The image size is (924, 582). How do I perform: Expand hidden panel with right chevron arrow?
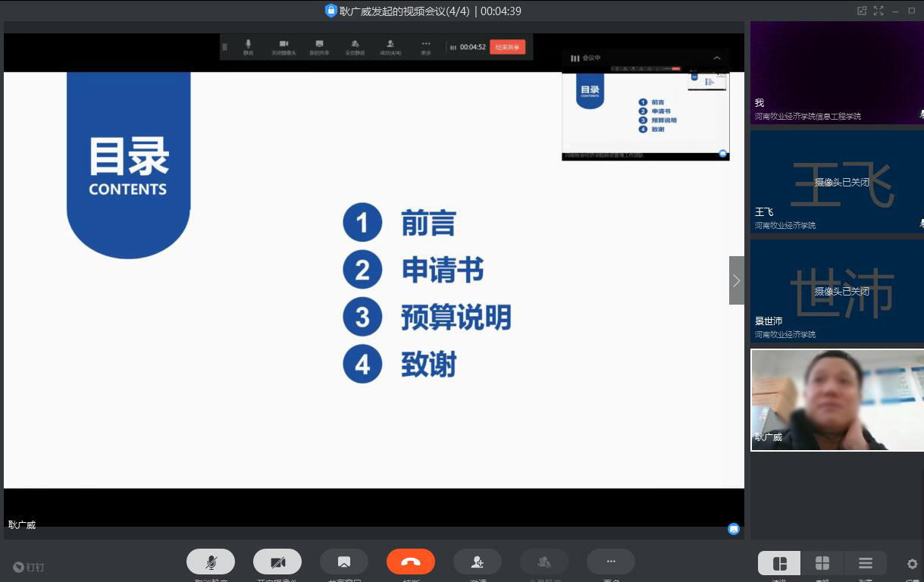pyautogui.click(x=736, y=280)
